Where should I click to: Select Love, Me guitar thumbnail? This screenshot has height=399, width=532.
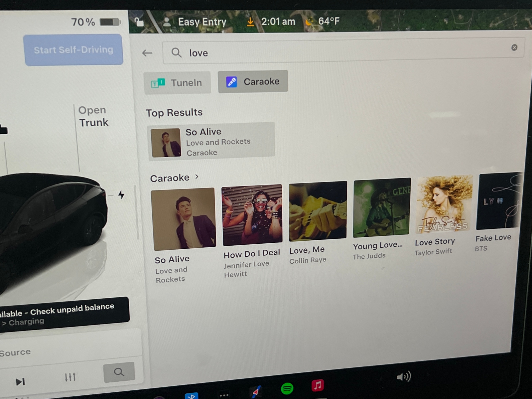tap(318, 211)
